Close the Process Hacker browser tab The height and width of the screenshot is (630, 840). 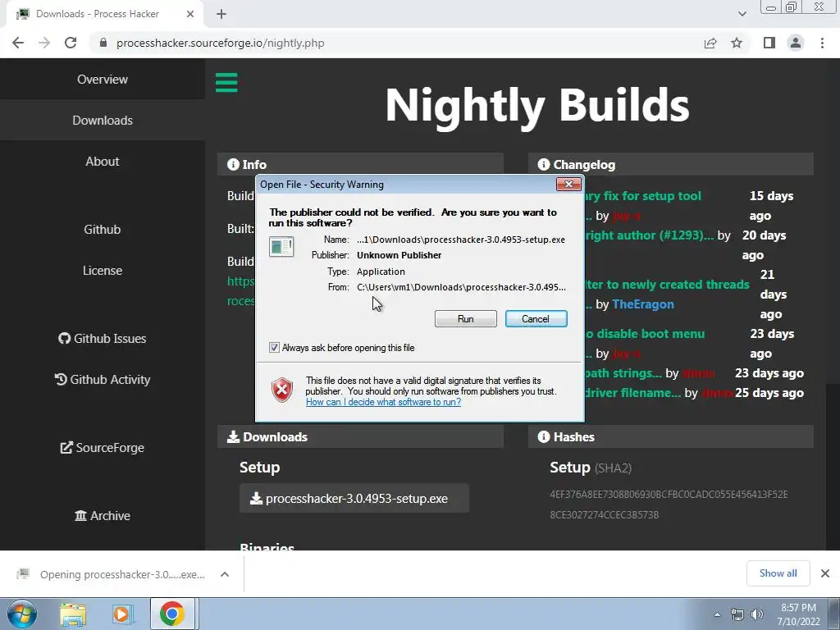point(190,14)
